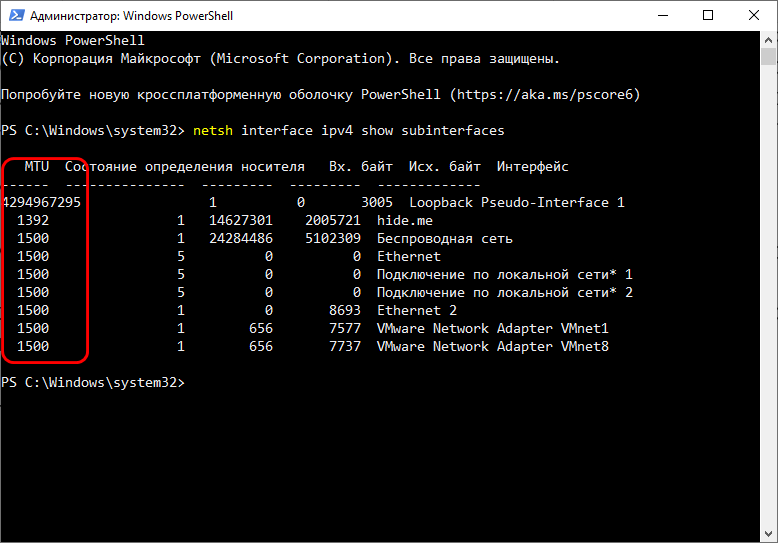Click the aka.ms/pscore6 URL
Screen dimensions: 778x543
pos(544,95)
